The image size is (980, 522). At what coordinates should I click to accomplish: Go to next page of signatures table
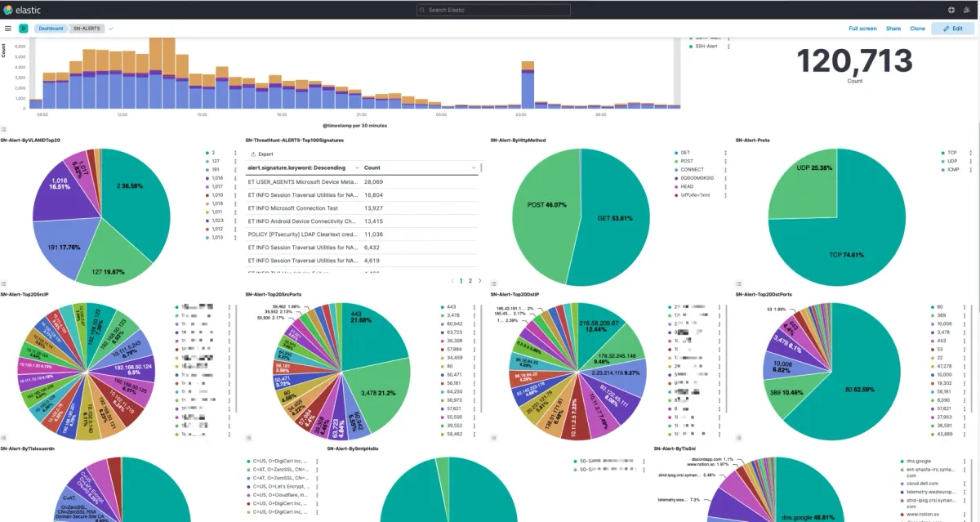(478, 280)
